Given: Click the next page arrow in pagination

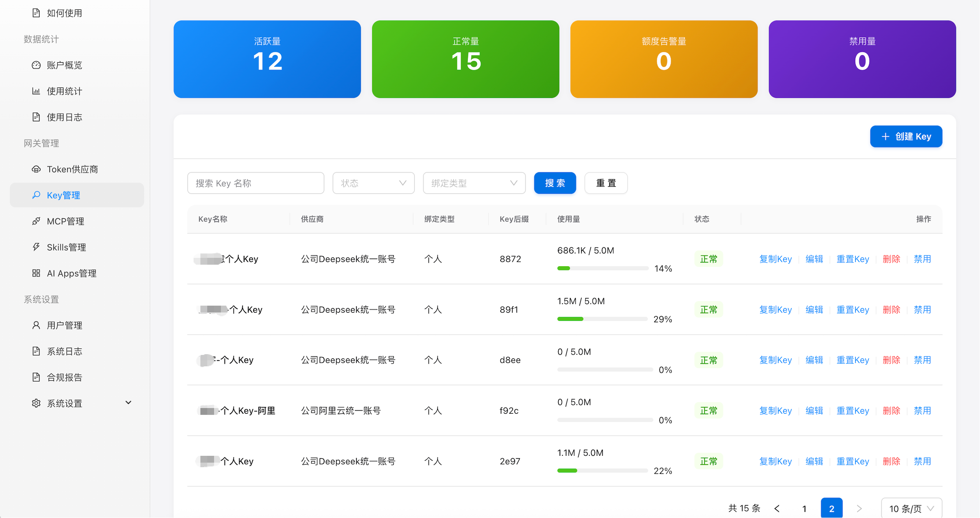Looking at the screenshot, I should 859,509.
